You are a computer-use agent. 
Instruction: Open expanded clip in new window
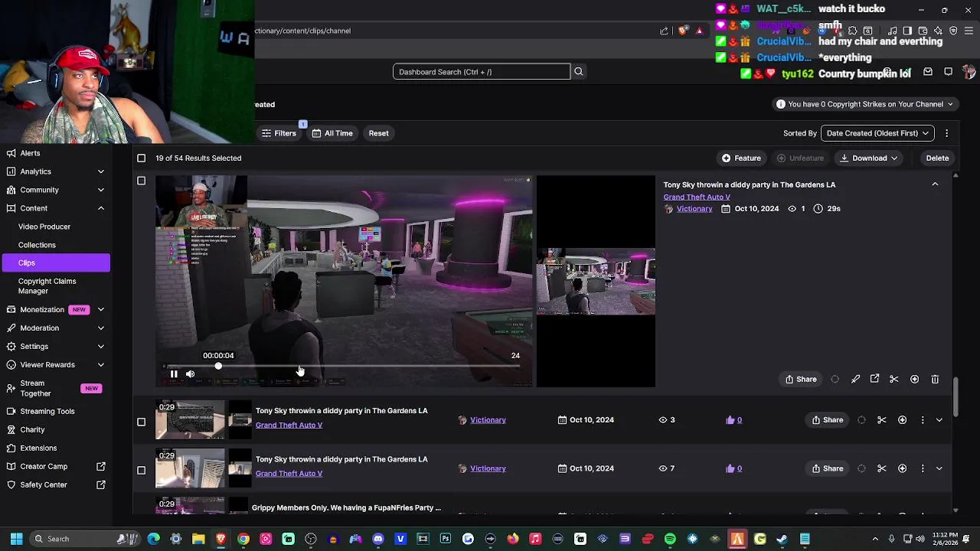tap(874, 379)
